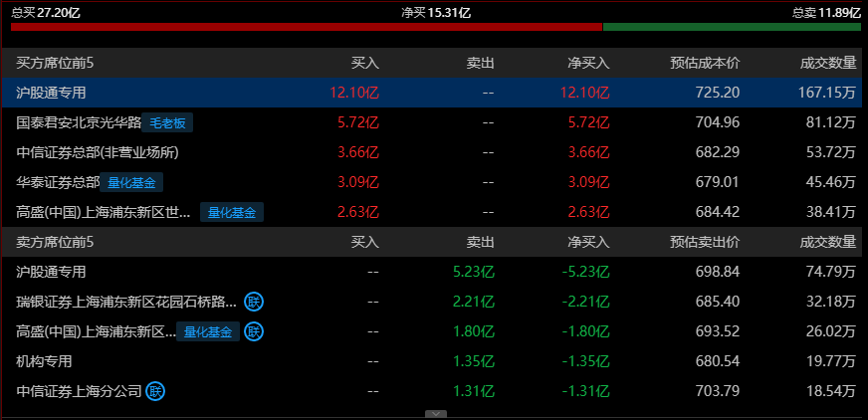
Task: Click the 卖方席位前5 header
Action: 55,242
